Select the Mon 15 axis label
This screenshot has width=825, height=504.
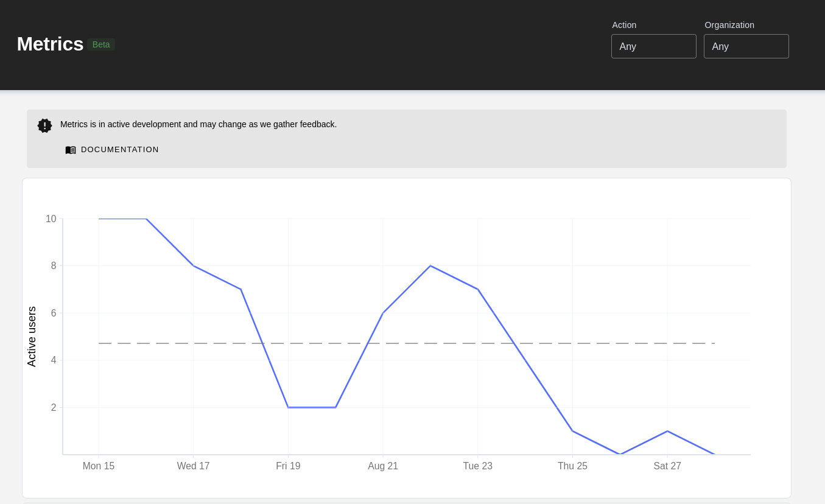click(98, 466)
